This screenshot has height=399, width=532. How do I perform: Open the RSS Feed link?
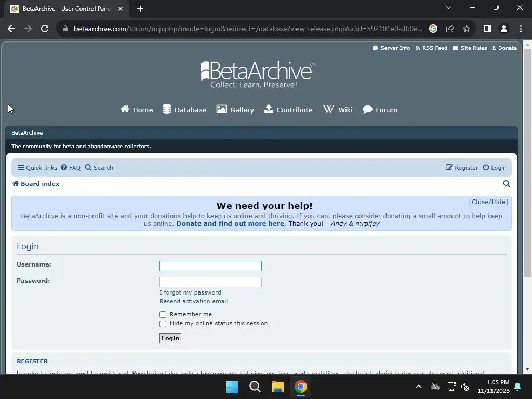[x=431, y=48]
